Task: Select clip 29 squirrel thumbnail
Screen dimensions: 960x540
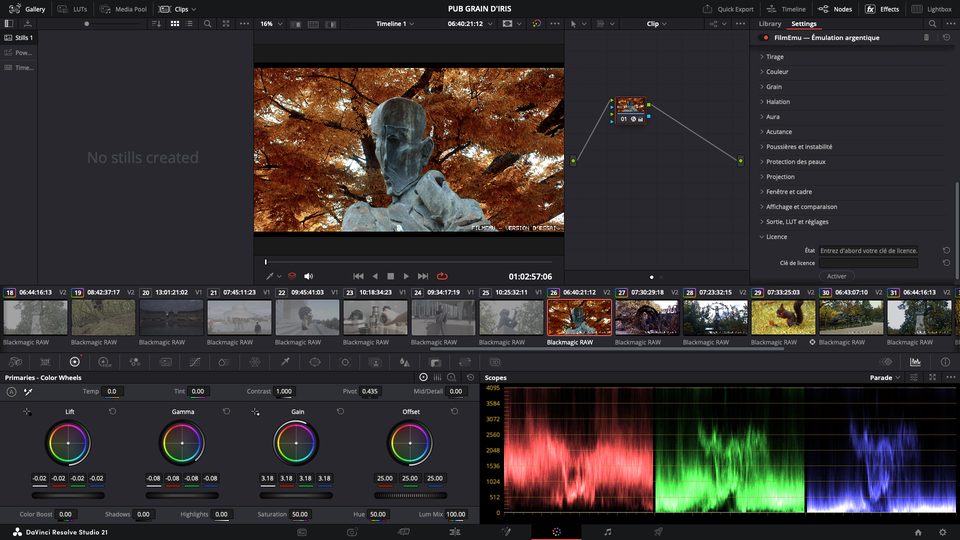Action: (x=783, y=317)
